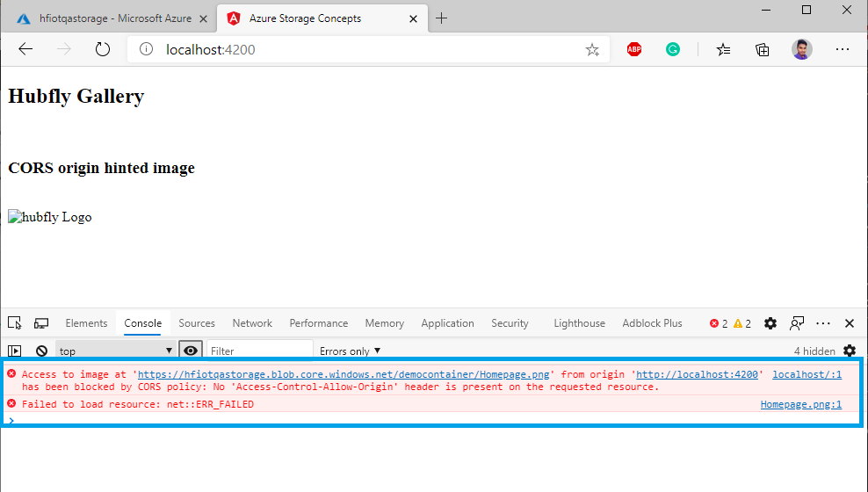
Task: Open the Favorites list icon
Action: coord(723,50)
